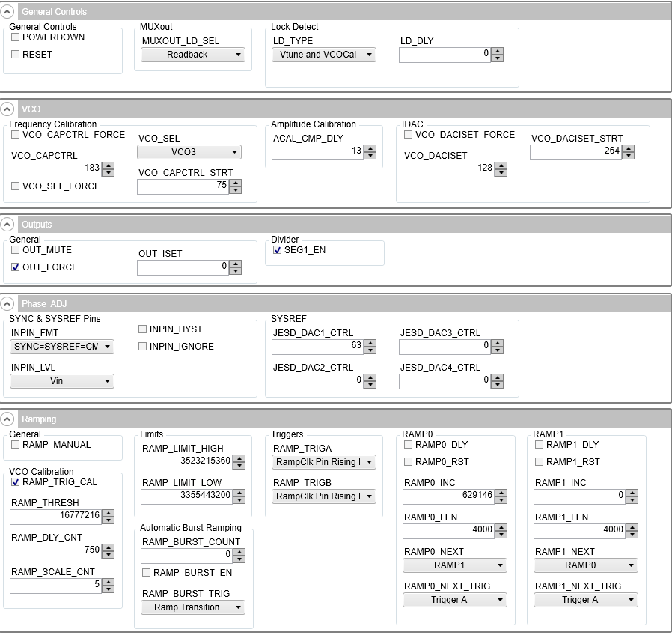Screen dimensions: 672x635
Task: Open the RAMP_TRIGB dropdown
Action: 324,496
